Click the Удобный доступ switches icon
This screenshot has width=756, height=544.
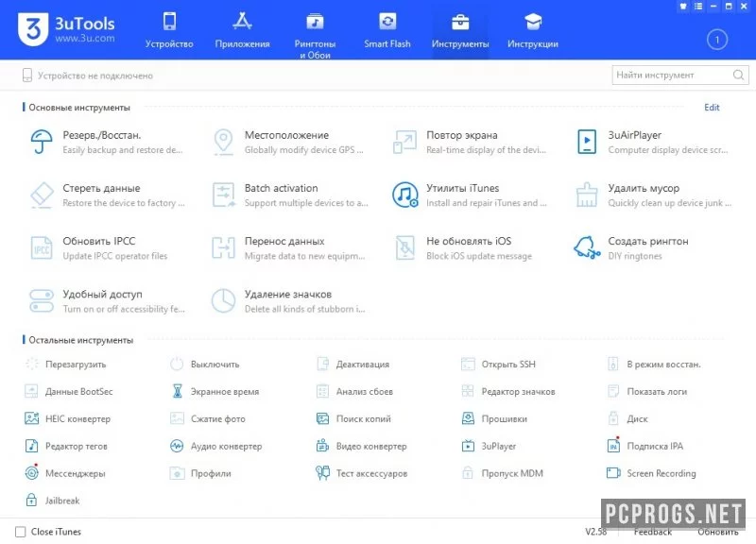point(42,300)
